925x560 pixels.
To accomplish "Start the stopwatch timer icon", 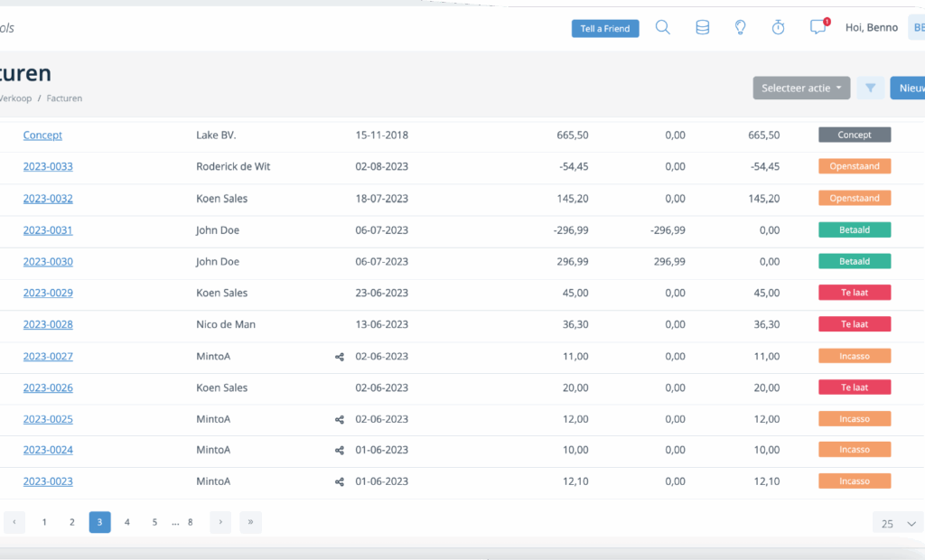I will click(778, 27).
